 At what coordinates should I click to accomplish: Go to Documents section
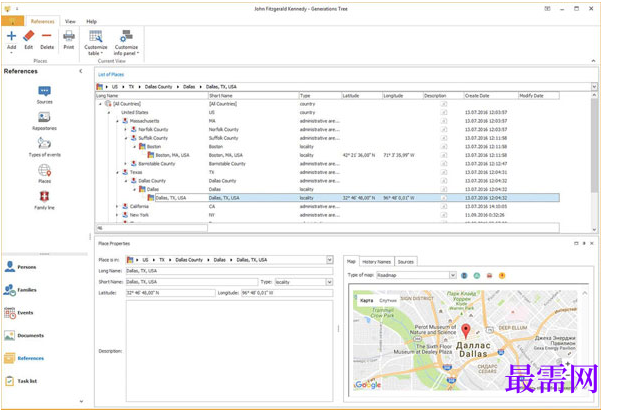(x=24, y=335)
